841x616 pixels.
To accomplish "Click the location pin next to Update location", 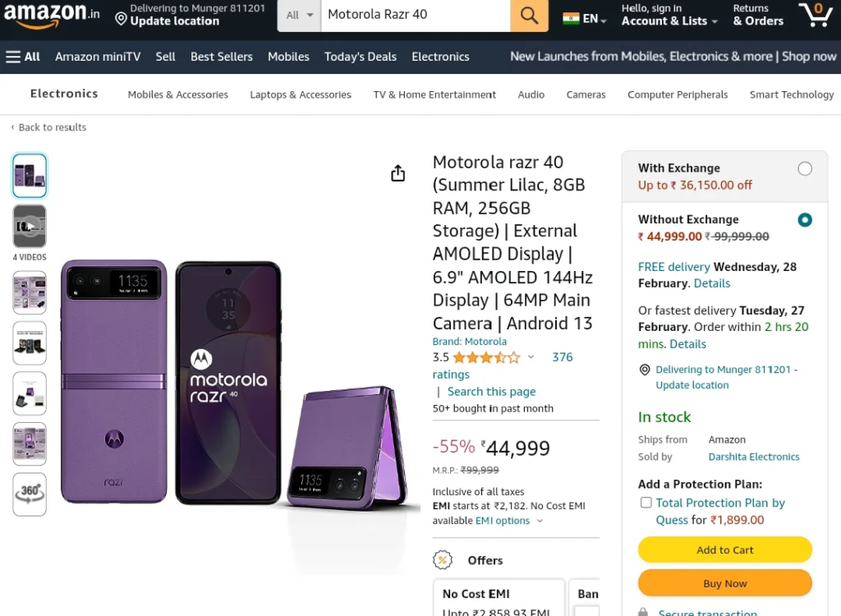I will pyautogui.click(x=122, y=20).
